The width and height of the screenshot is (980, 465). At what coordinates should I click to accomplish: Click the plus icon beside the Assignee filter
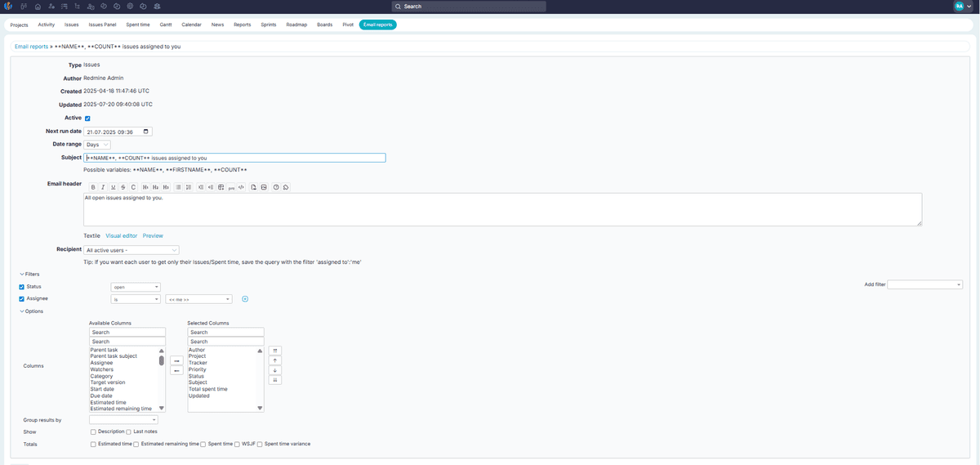click(x=245, y=299)
